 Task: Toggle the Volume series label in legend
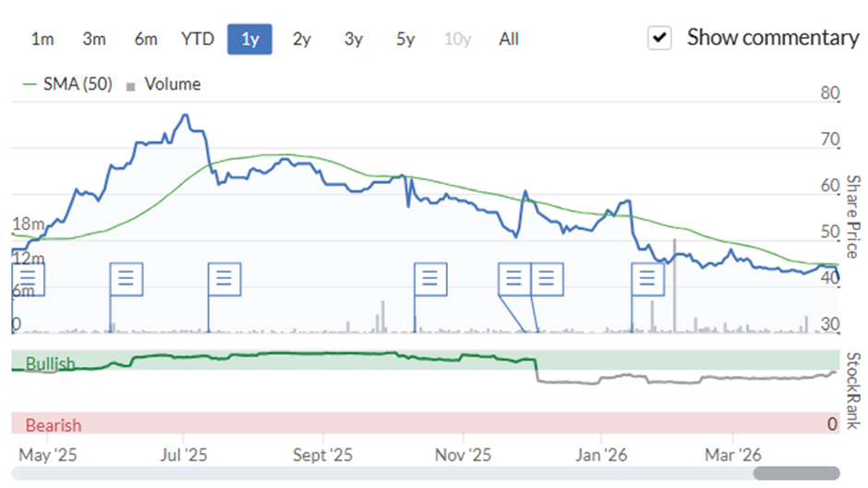pos(172,84)
